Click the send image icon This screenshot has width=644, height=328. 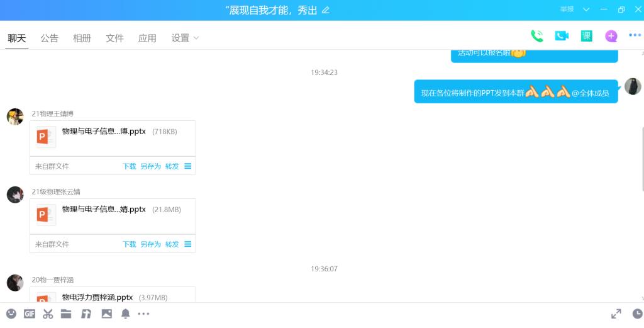107,314
